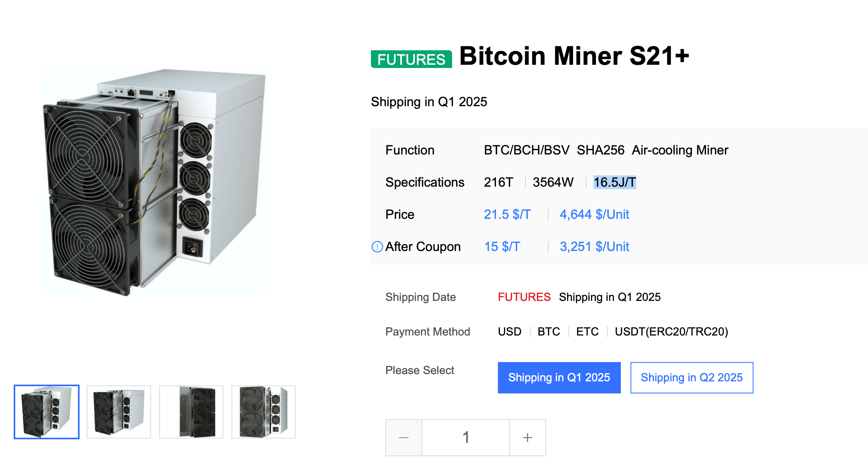Screen dimensions: 868x457
Task: Increase quantity using plus button
Action: (527, 437)
